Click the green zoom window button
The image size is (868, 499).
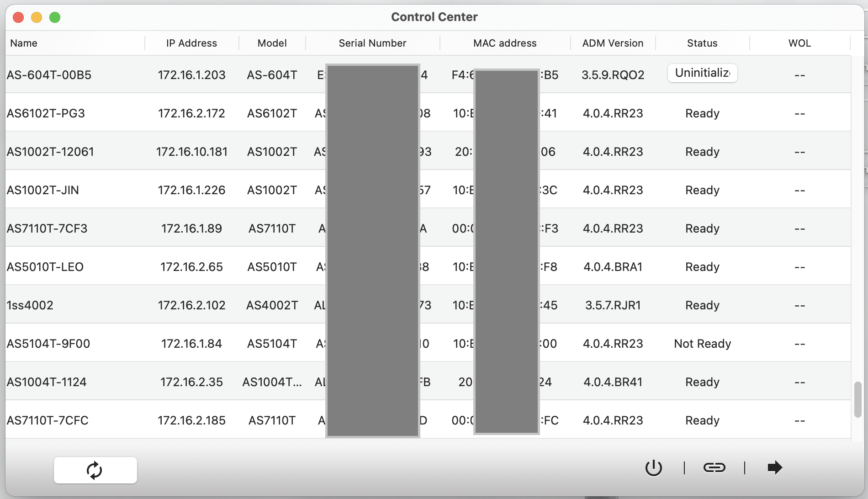55,17
